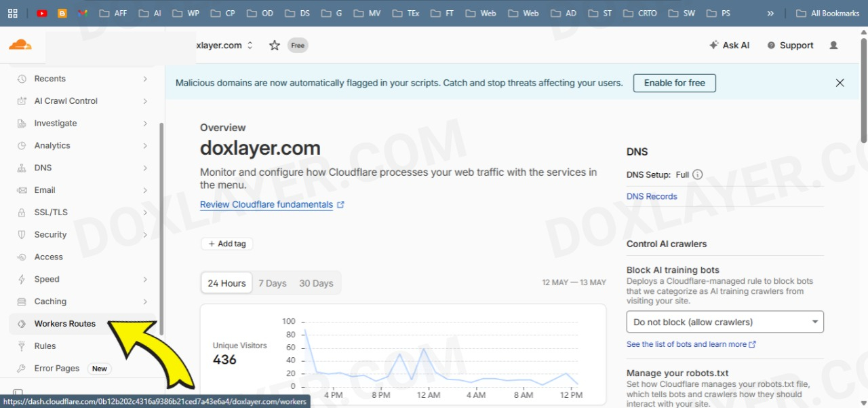Expand the AI Crawl Control chevron
The height and width of the screenshot is (408, 868).
[x=145, y=101]
